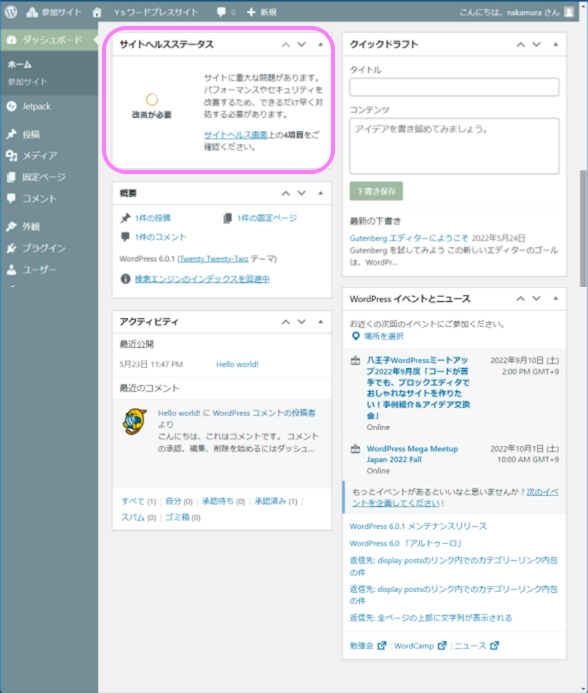Collapse the サイトヘルスステータス panel
Viewport: 588px width, 693px height.
(x=321, y=45)
